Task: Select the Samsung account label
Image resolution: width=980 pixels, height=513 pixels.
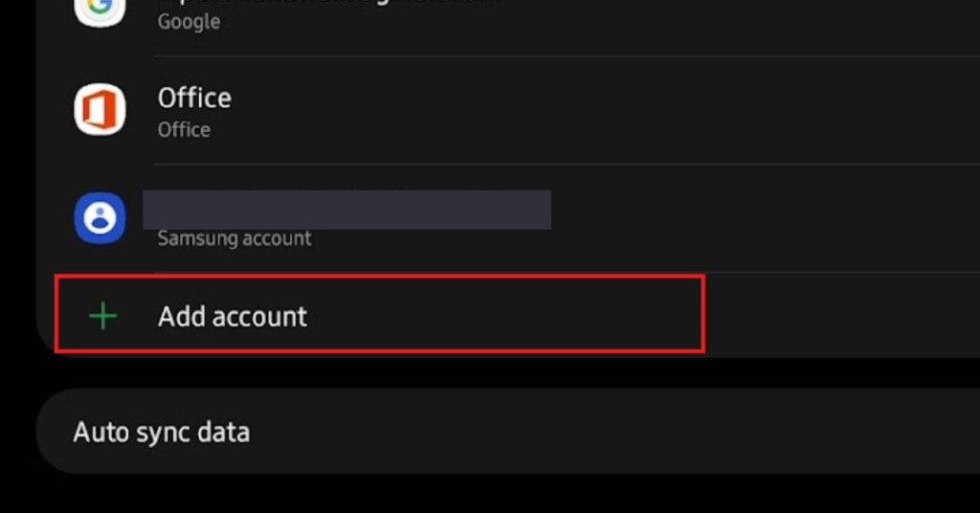Action: pyautogui.click(x=234, y=238)
